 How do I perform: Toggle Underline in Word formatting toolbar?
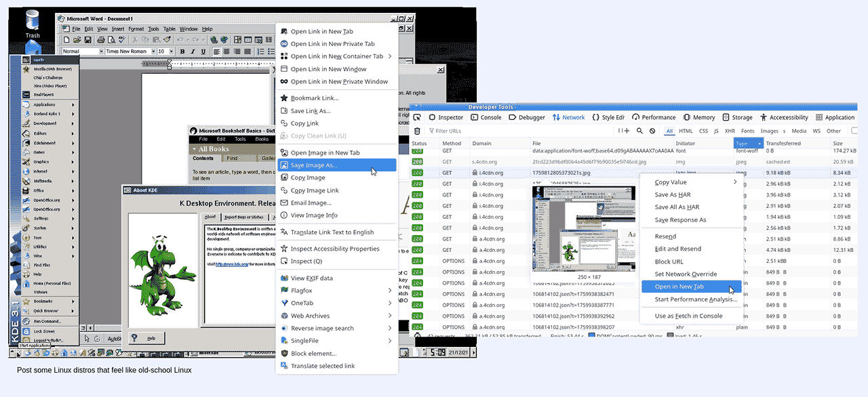pyautogui.click(x=203, y=51)
